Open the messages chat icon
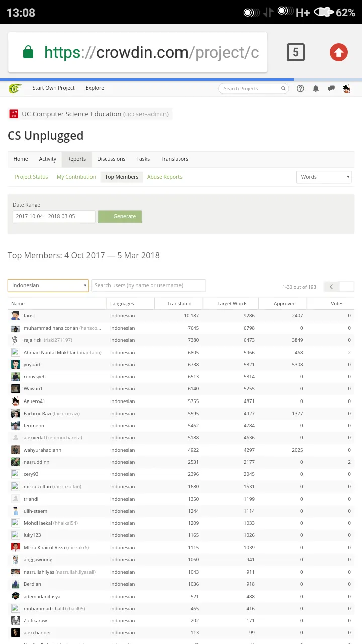This screenshot has height=644, width=362. [x=331, y=88]
